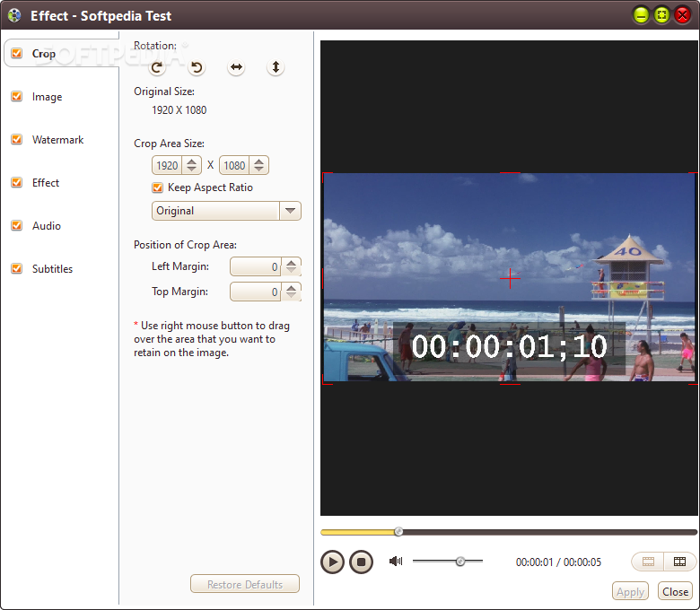Toggle the Audio checkbox
The image size is (700, 610).
point(16,225)
